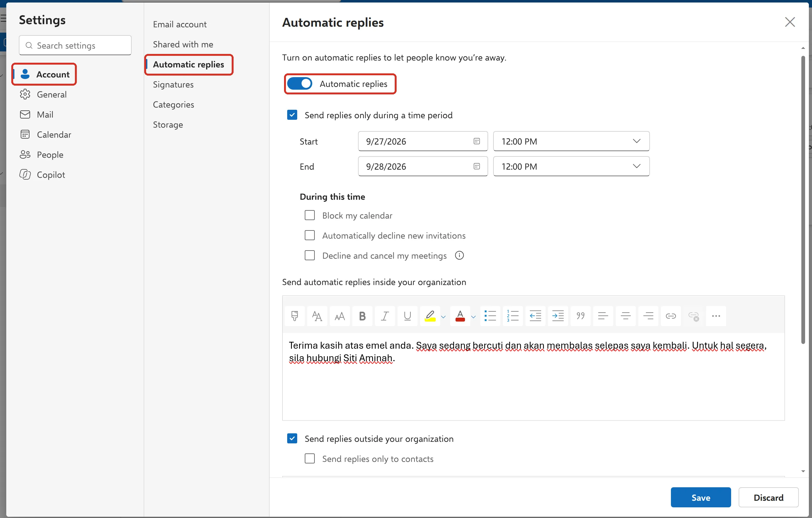This screenshot has width=812, height=518.
Task: Check Decline and cancel my meetings
Action: [x=309, y=255]
